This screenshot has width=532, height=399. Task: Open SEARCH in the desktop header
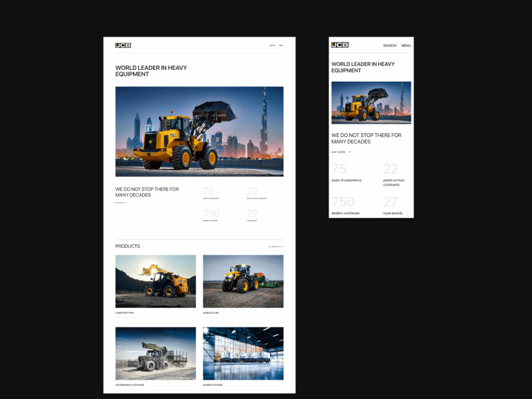[x=271, y=45]
